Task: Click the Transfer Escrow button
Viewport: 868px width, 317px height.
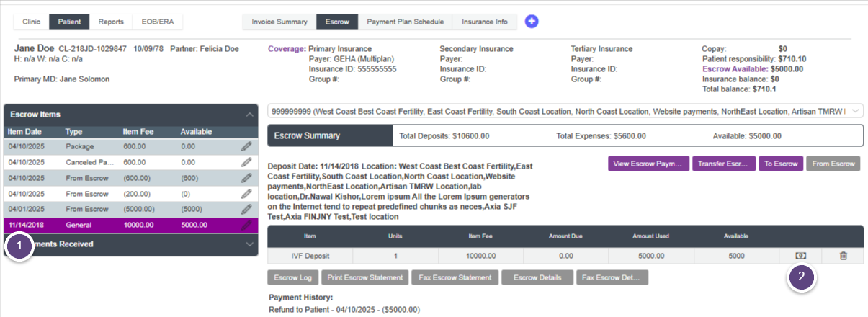Action: coord(724,164)
